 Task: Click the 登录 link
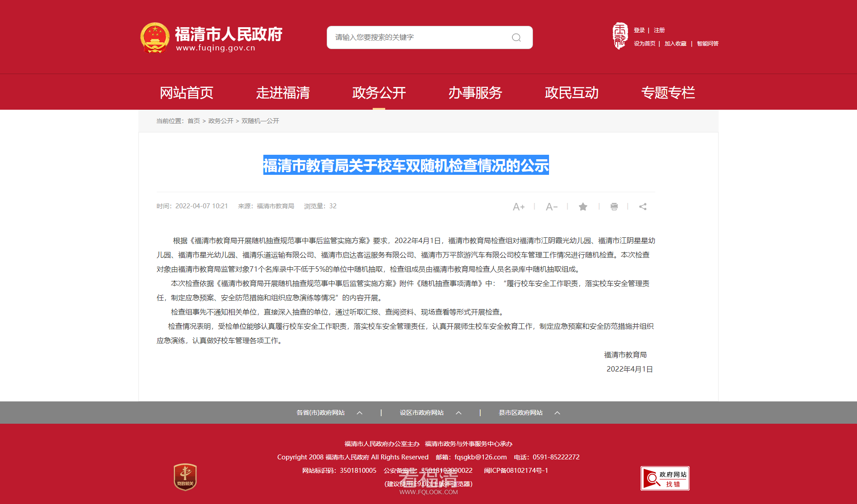point(639,30)
